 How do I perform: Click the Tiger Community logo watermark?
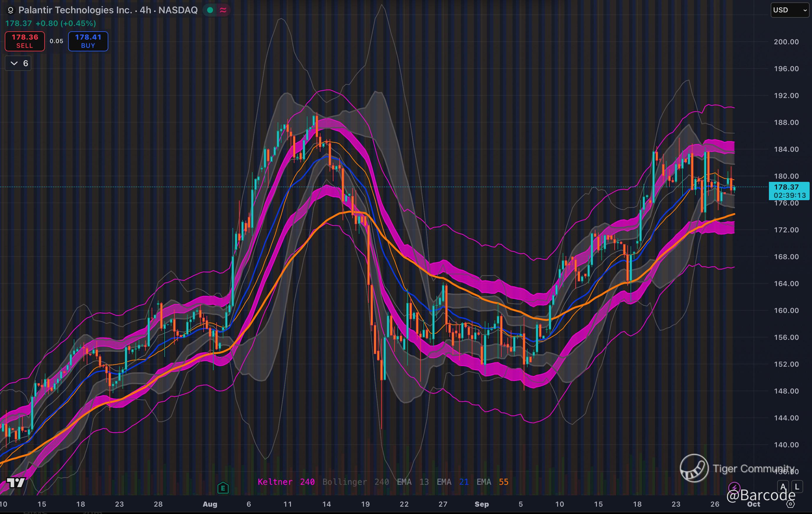click(x=694, y=468)
